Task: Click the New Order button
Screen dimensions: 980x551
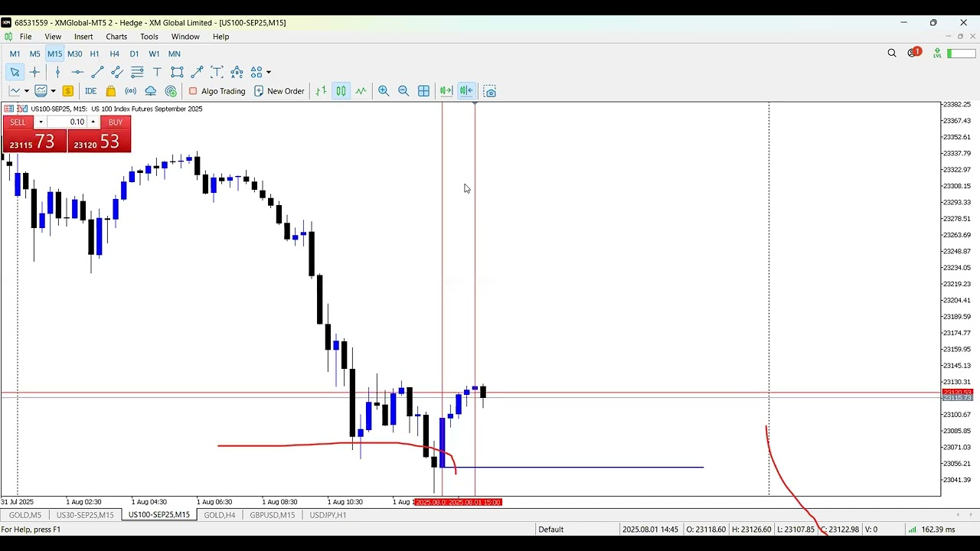Action: [279, 91]
